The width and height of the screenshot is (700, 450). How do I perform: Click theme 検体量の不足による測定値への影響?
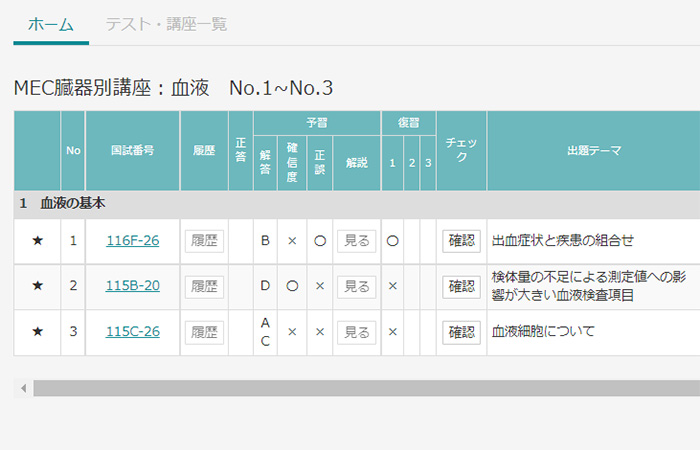(588, 286)
